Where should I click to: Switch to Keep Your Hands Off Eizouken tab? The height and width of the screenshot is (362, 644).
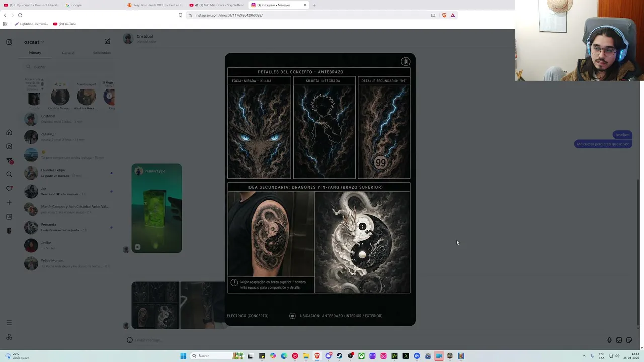click(x=155, y=5)
